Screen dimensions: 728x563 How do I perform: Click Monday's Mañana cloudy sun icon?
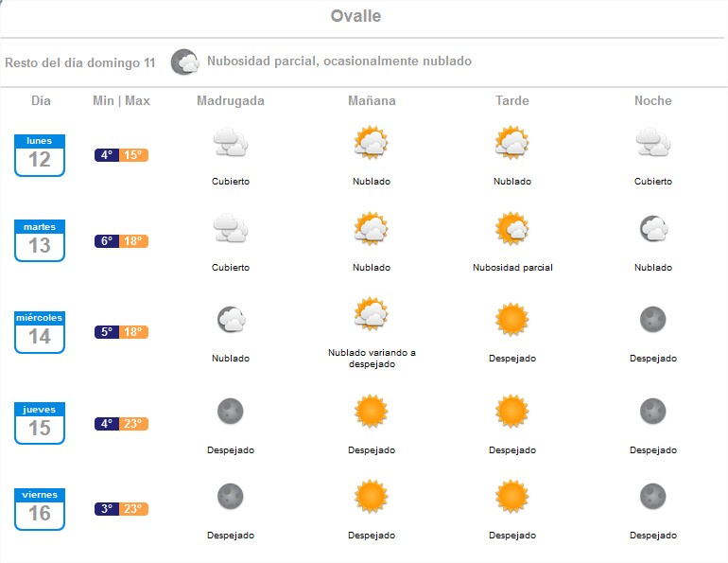point(371,143)
